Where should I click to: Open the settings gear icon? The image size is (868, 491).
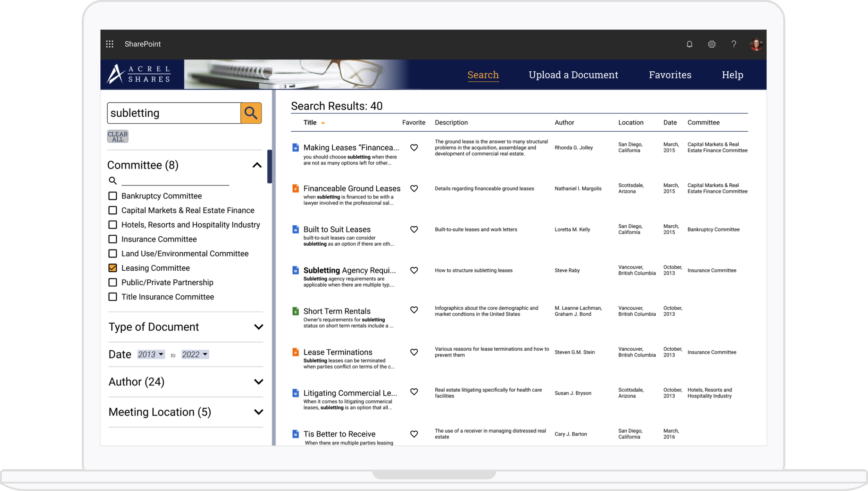[x=711, y=44]
